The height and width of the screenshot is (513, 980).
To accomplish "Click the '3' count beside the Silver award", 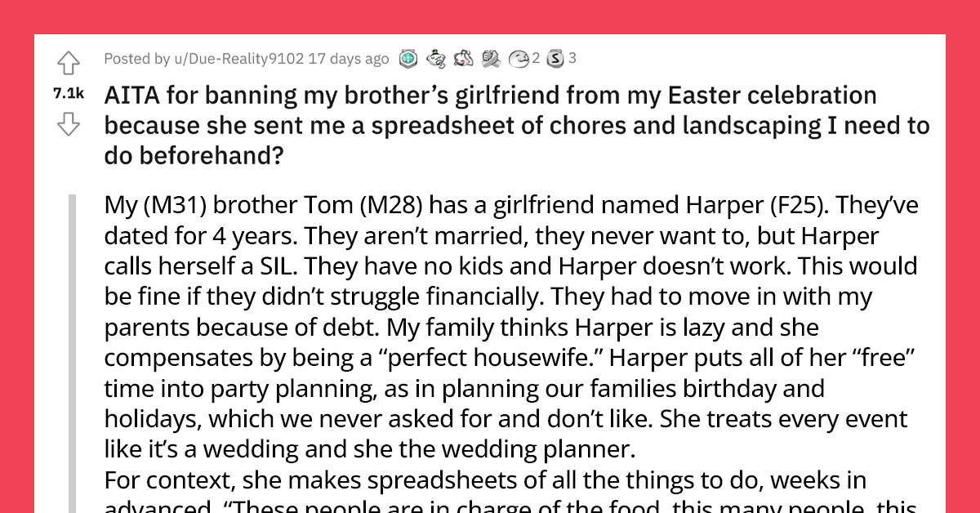I will pyautogui.click(x=572, y=59).
